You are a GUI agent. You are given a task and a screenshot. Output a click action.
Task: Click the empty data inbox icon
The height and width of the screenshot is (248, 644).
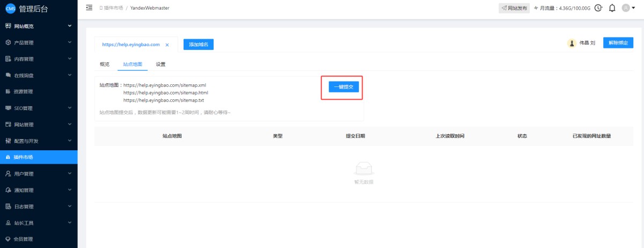coord(363,169)
